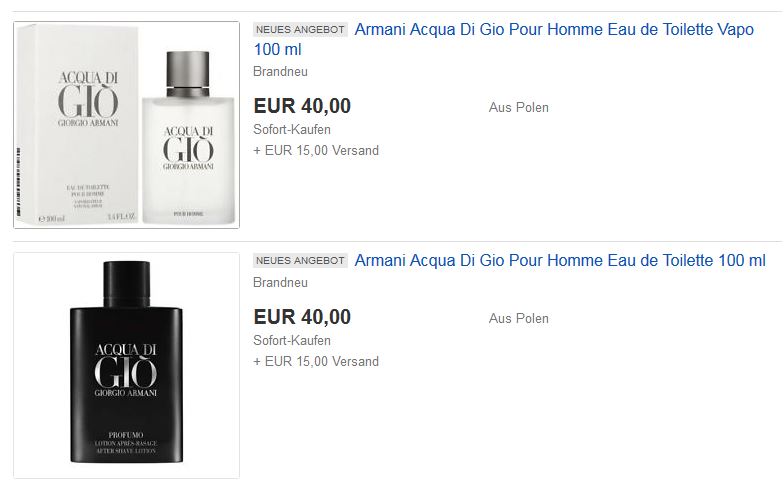Click '+ EUR 15,00 Versand' on the first listing
This screenshot has width=784, height=480.
[316, 150]
